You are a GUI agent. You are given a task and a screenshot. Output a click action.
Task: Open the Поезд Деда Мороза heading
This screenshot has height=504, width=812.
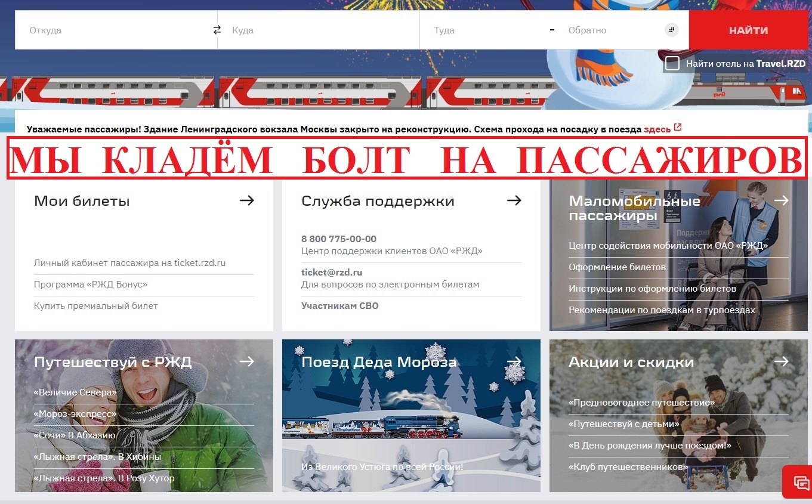(x=379, y=362)
